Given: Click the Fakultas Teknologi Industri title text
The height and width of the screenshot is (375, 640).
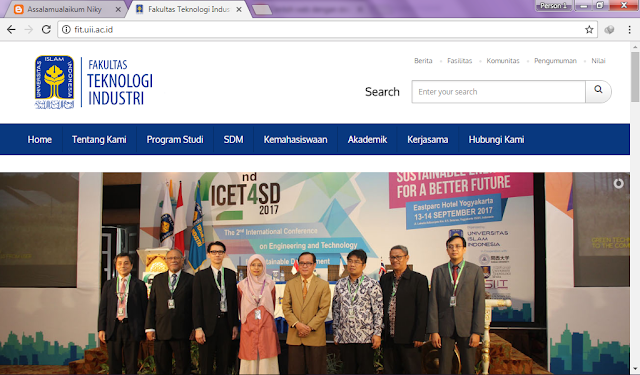Looking at the screenshot, I should click(x=120, y=82).
